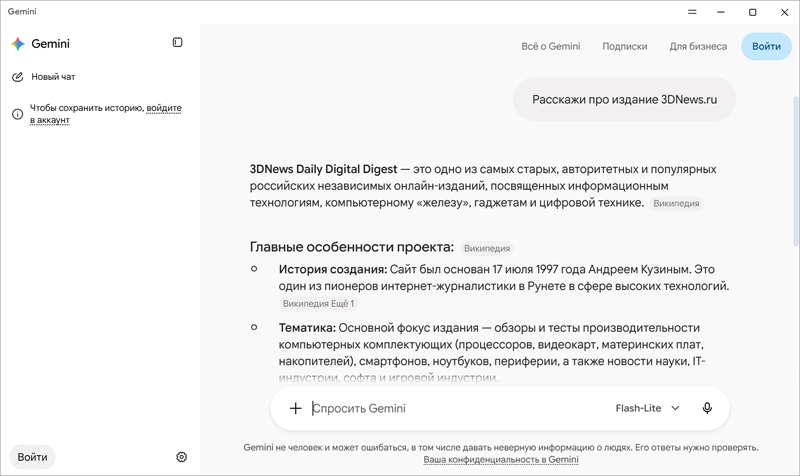Click the bold 3DNews Daily Digital Digest text

pyautogui.click(x=323, y=169)
